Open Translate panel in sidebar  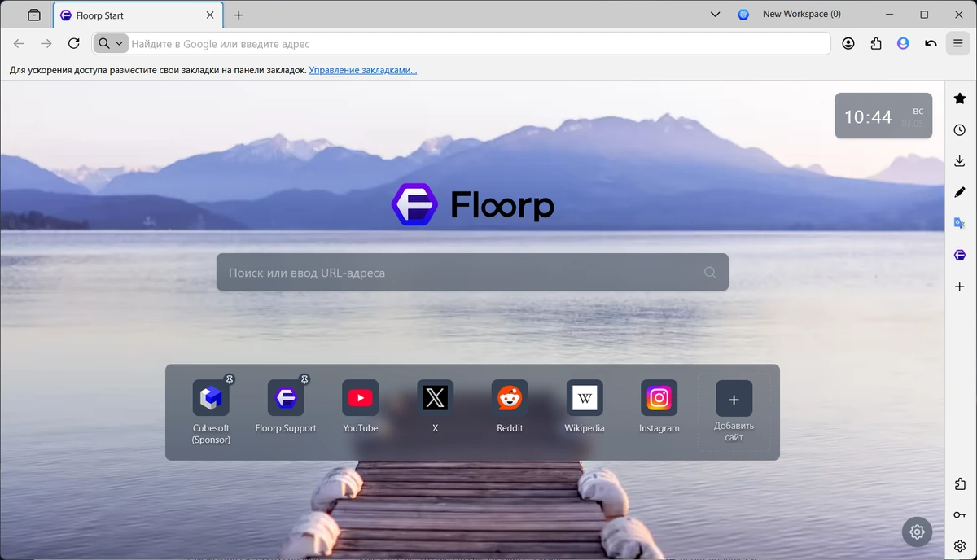[x=960, y=224]
